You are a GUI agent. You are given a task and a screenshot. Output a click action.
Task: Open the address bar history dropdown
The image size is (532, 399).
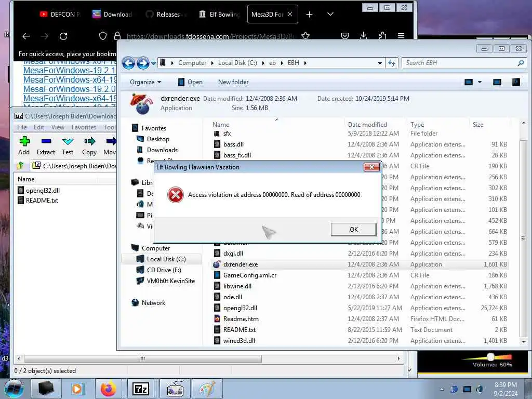pos(380,63)
